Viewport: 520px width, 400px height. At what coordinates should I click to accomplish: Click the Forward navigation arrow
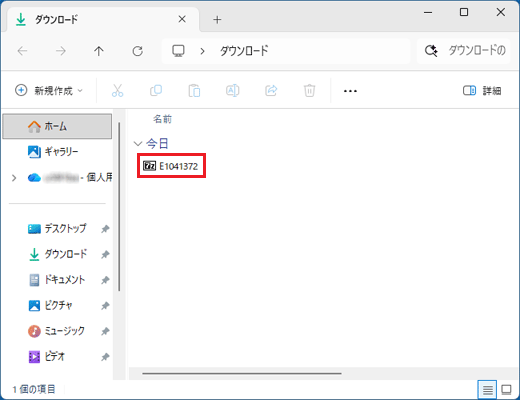coord(61,51)
